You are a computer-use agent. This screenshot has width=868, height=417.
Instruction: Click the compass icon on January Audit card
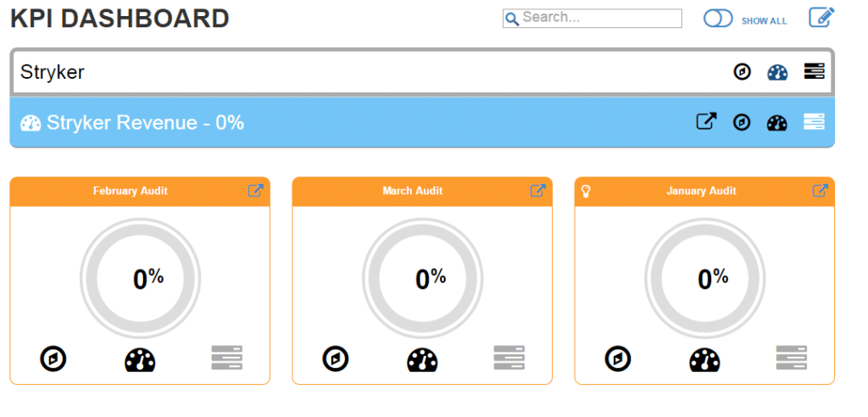tap(618, 359)
